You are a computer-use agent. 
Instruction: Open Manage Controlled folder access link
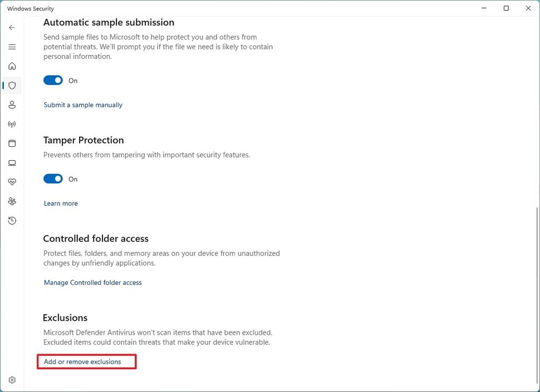(93, 282)
